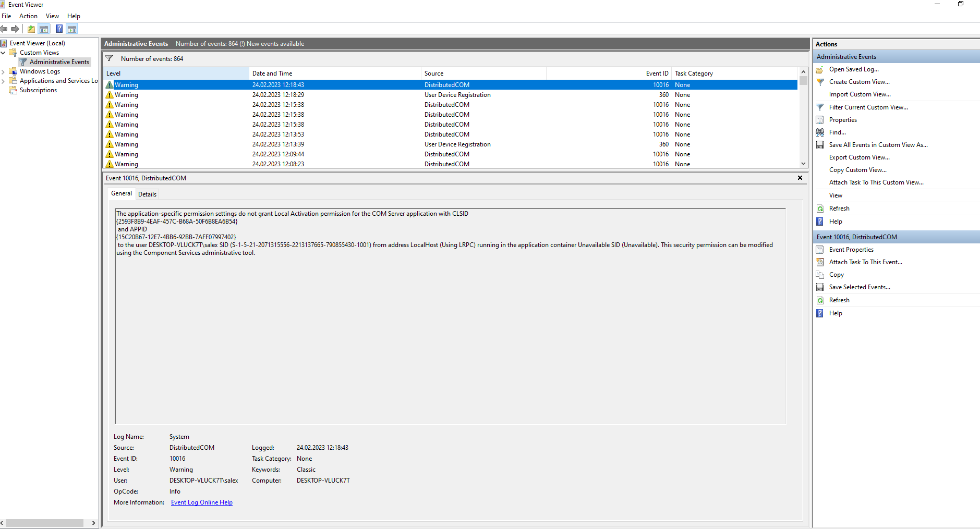Viewport: 980px width, 529px height.
Task: Open the Action menu
Action: click(x=28, y=16)
